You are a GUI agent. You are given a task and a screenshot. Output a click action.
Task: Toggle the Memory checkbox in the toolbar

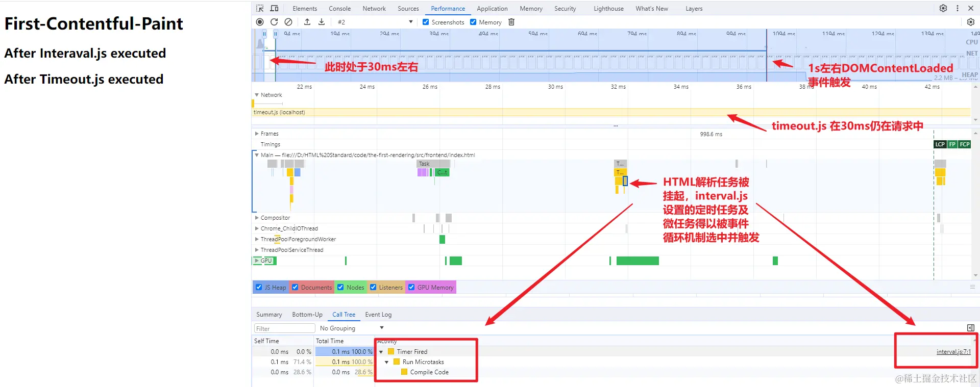pyautogui.click(x=473, y=22)
